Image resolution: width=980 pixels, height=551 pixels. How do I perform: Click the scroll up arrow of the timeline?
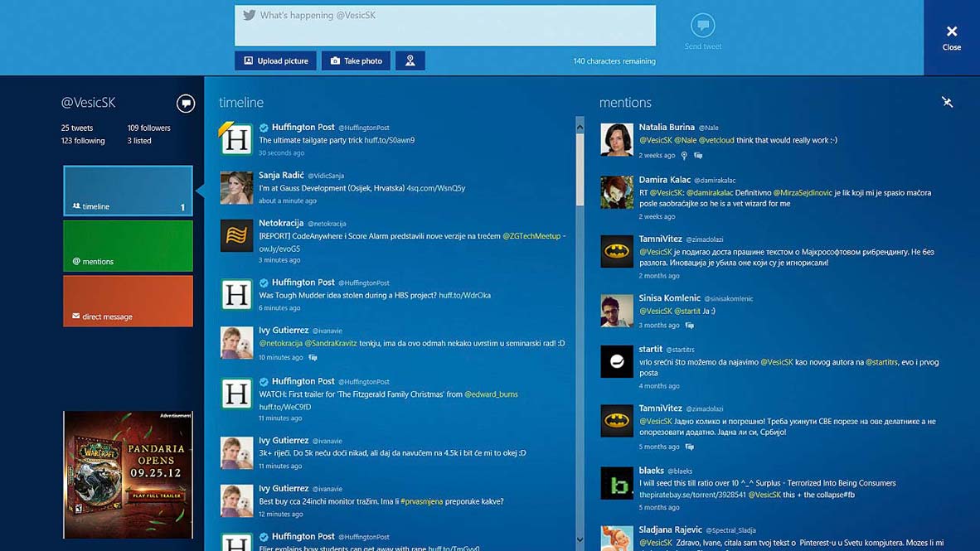(x=580, y=127)
